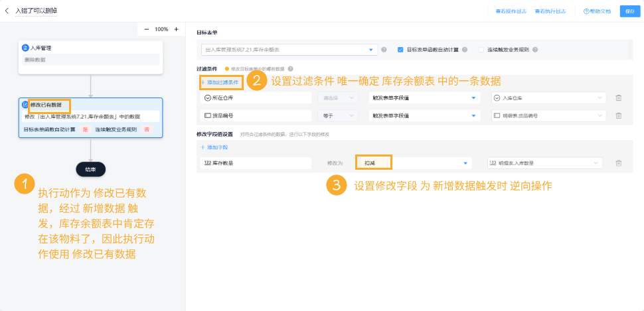This screenshot has height=311, width=644.
Task: Open 等于 operator dropdown
Action: click(338, 115)
